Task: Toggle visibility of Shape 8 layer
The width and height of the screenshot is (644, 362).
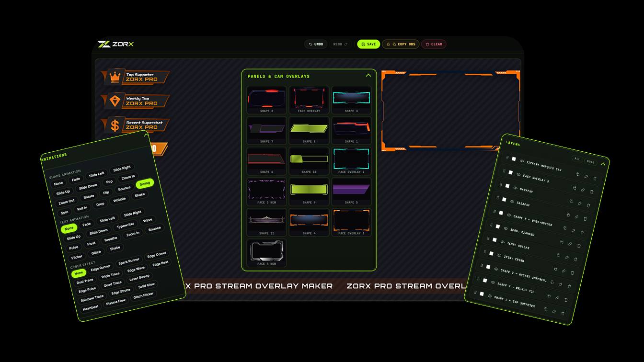Action: click(x=509, y=215)
